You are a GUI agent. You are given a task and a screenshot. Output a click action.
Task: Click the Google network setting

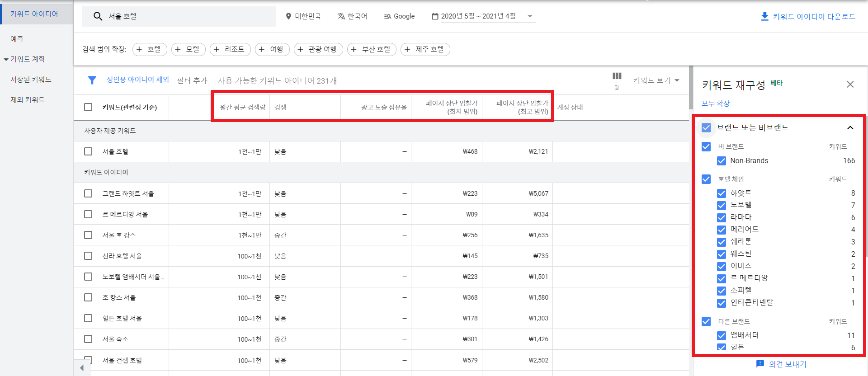tap(399, 16)
